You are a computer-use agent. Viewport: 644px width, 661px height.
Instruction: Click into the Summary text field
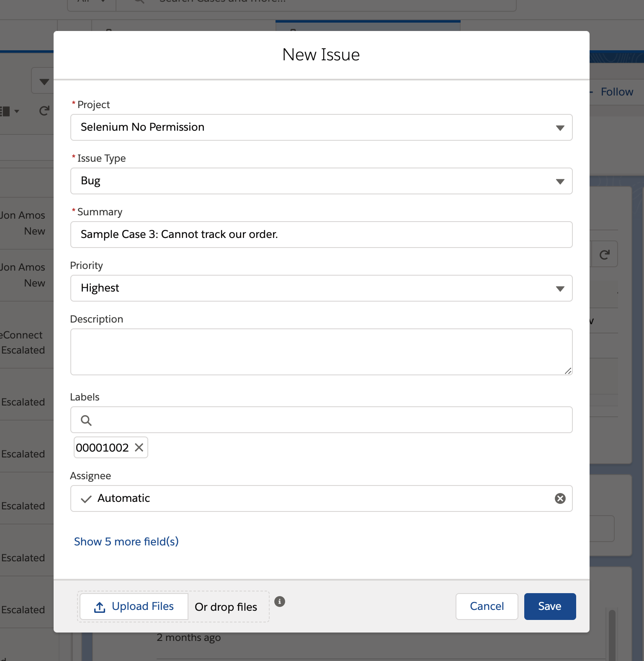pos(321,235)
